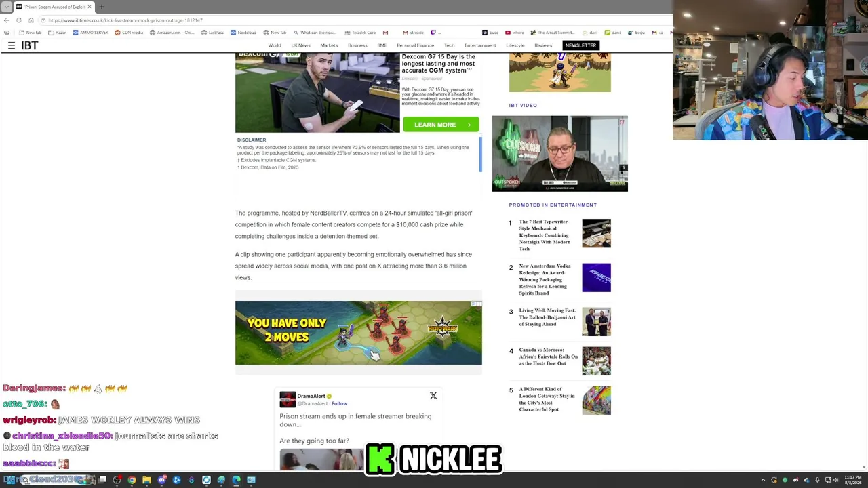Open The Arreat Summit bookmark

click(x=552, y=33)
